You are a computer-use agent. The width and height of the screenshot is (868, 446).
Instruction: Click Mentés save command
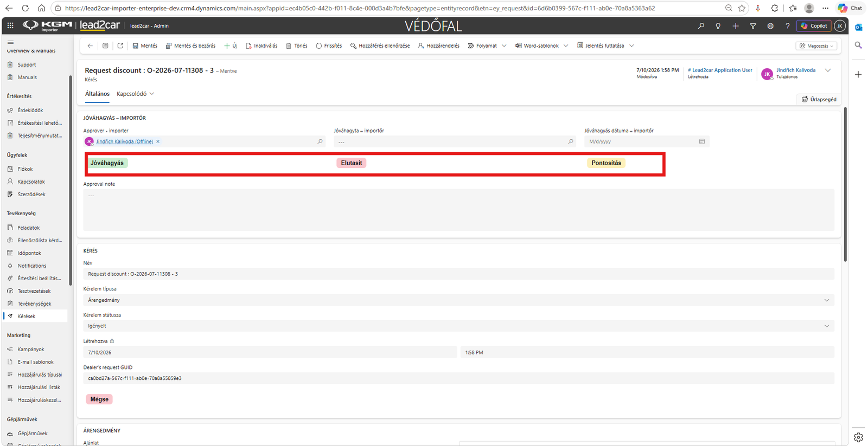[x=145, y=46]
